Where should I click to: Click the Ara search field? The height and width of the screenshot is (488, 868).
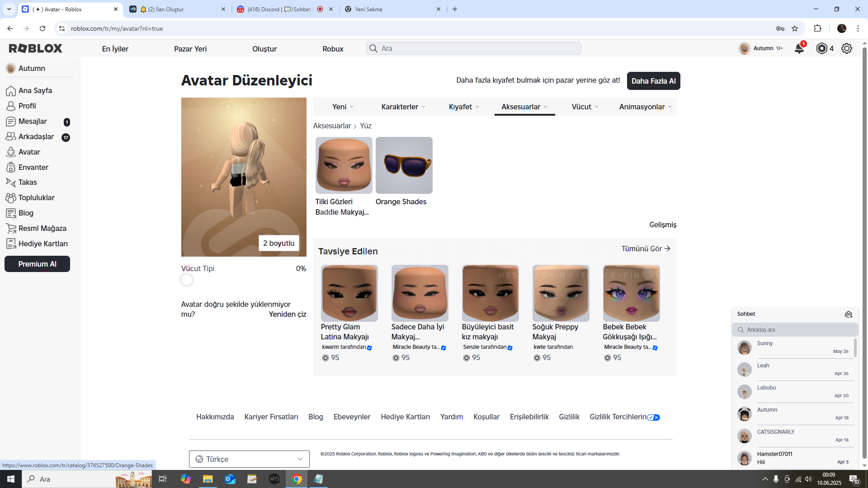click(x=473, y=48)
